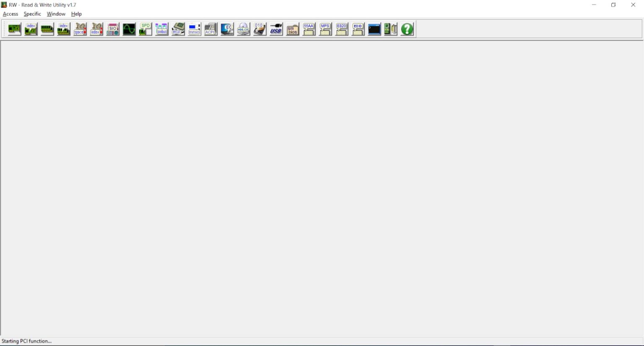Open the SMBIOS icon
This screenshot has width=644, height=346.
tap(293, 29)
